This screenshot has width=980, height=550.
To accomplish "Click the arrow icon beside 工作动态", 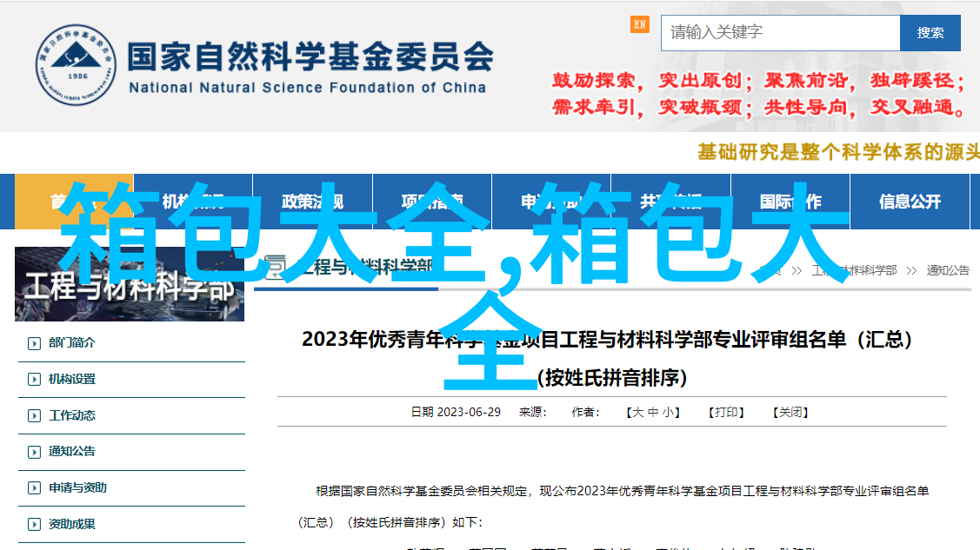I will pos(35,416).
